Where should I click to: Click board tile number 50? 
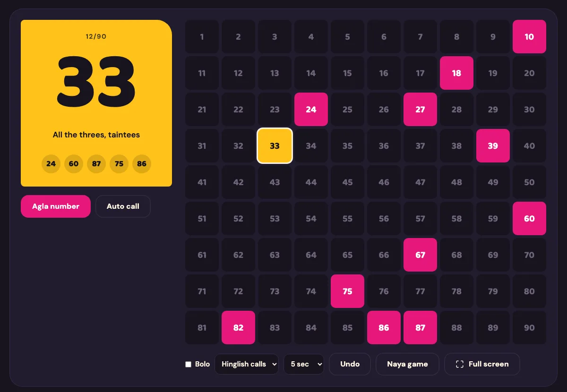pyautogui.click(x=529, y=182)
